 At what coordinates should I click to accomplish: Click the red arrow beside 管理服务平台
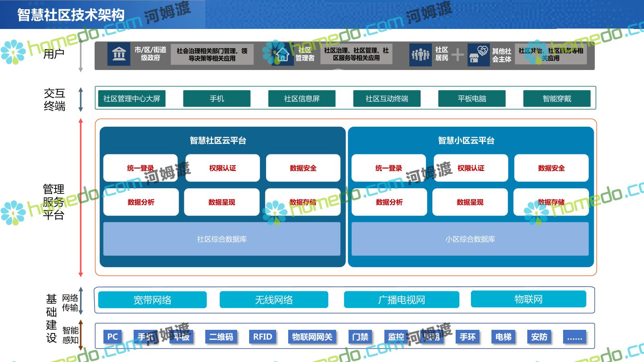pos(80,197)
